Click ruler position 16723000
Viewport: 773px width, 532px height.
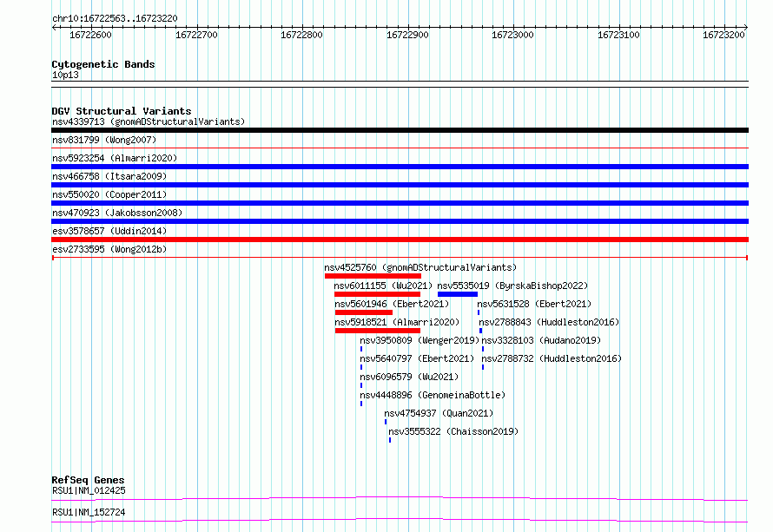pyautogui.click(x=512, y=35)
